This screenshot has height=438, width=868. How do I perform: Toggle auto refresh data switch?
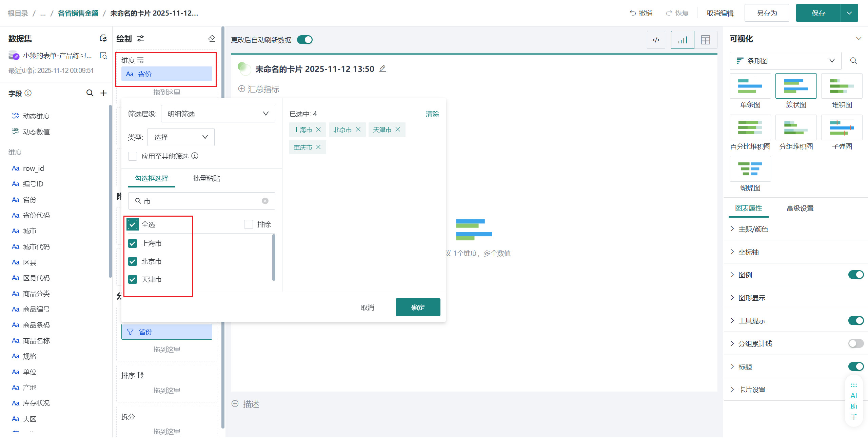pos(304,40)
